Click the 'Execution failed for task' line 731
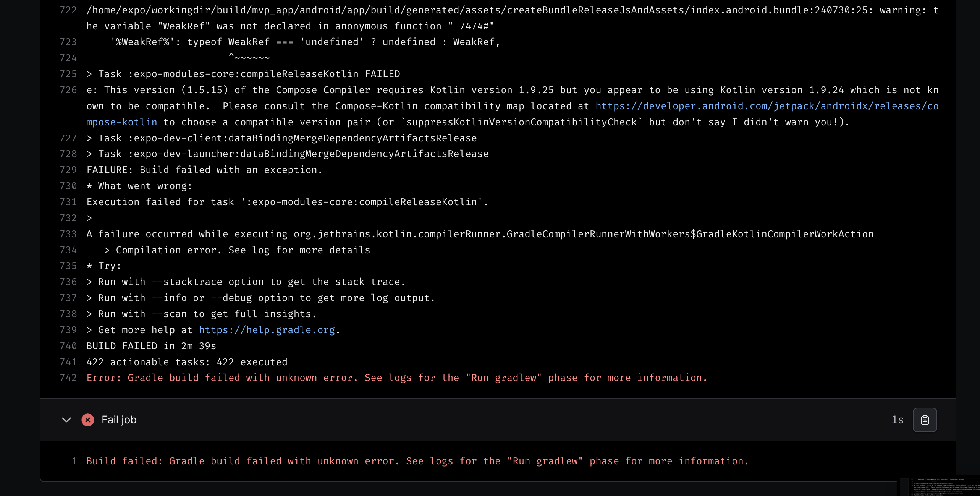 click(x=287, y=202)
